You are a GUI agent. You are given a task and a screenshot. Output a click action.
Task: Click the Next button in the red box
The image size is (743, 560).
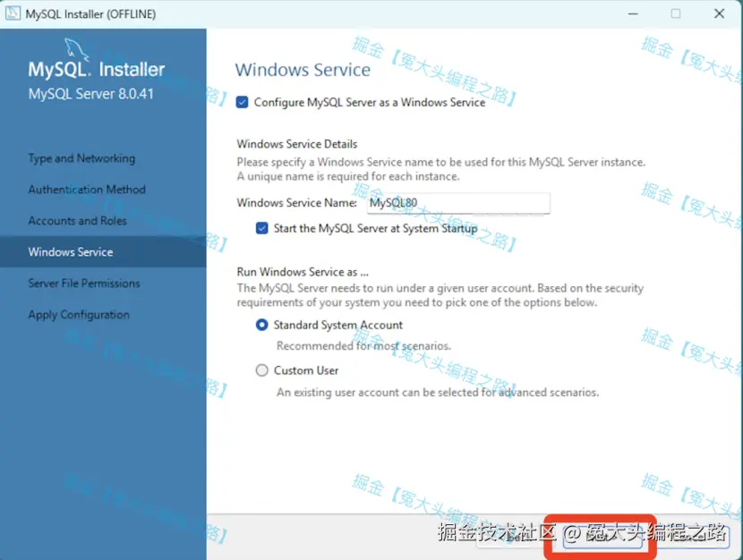[602, 538]
